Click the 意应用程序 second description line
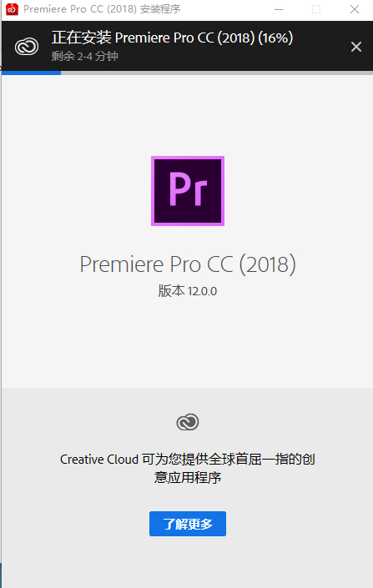 tap(188, 478)
